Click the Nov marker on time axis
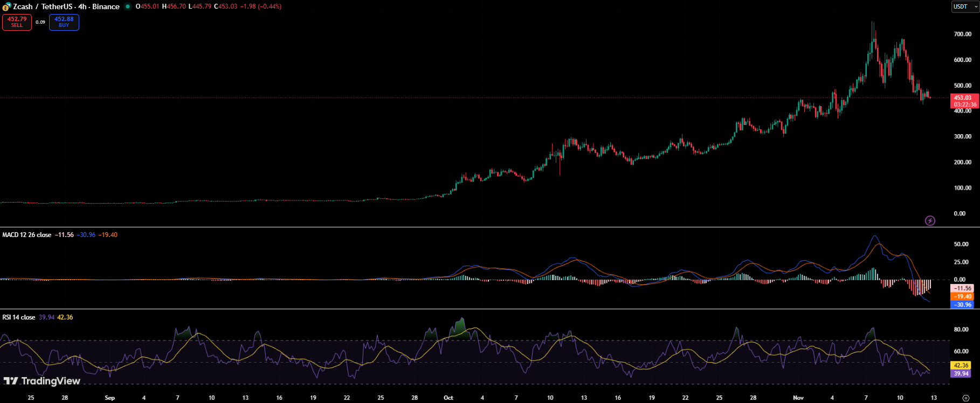 798,398
